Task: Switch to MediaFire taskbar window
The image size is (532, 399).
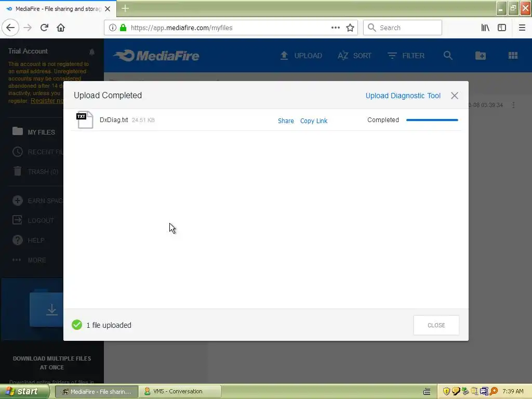Action: click(96, 392)
